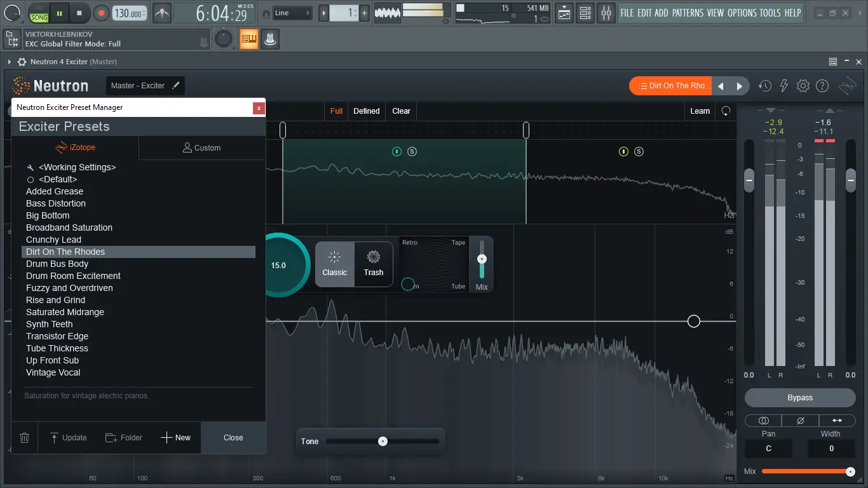Pause playback with the green pause button
Screen dimensions: 868x488
[x=59, y=13]
